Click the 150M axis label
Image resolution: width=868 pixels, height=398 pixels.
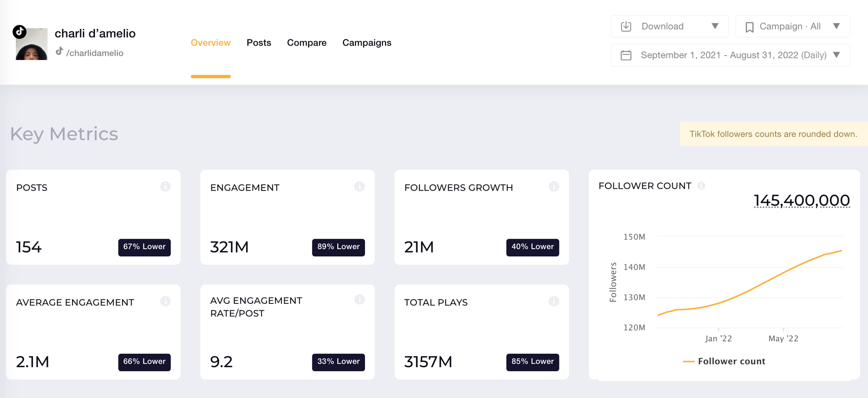click(x=635, y=237)
